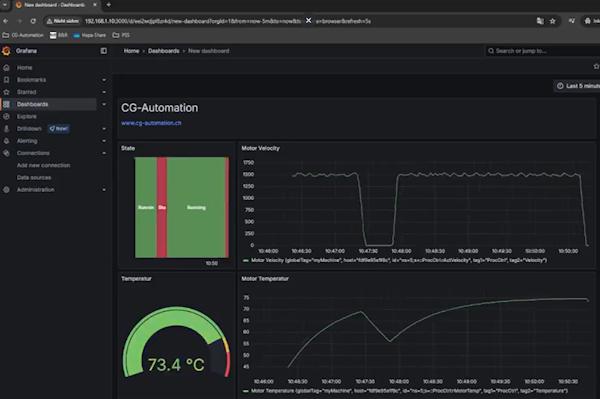Screen dimensions: 600x399
Task: Click the clock icon in time picker
Action: pyautogui.click(x=560, y=86)
